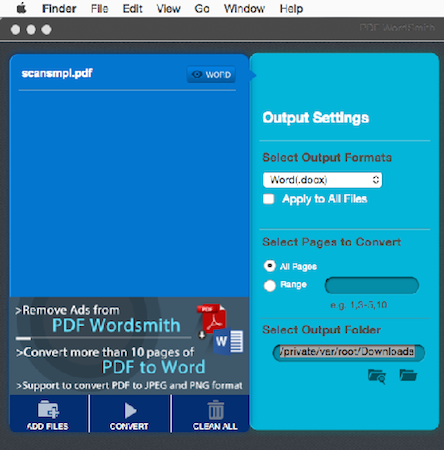444x450 pixels.
Task: Browse for output folder with magnifier folder icon
Action: (x=377, y=377)
